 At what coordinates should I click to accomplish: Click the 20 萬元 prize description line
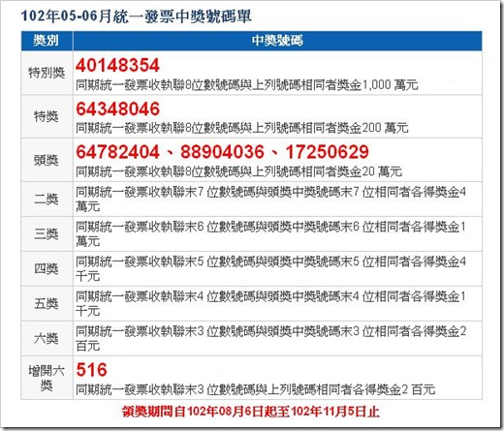point(238,171)
